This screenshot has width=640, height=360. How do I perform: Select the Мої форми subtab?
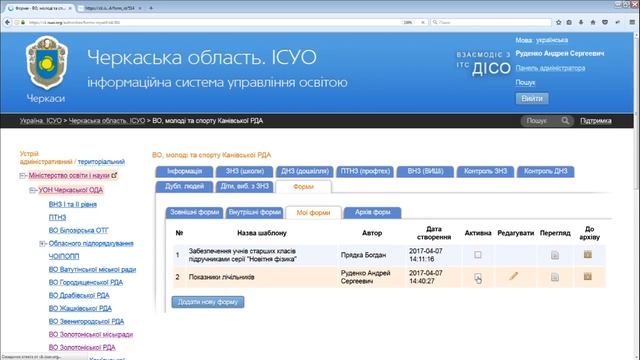tap(313, 213)
